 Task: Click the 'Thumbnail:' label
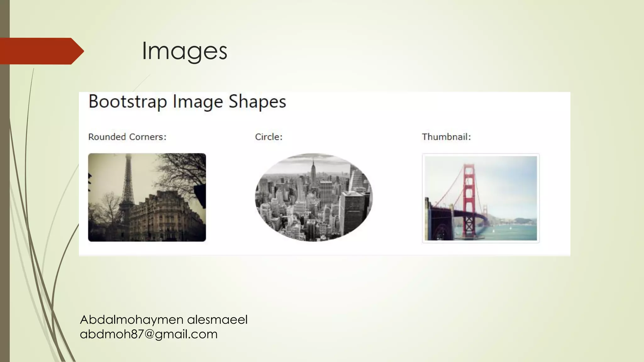pos(446,137)
